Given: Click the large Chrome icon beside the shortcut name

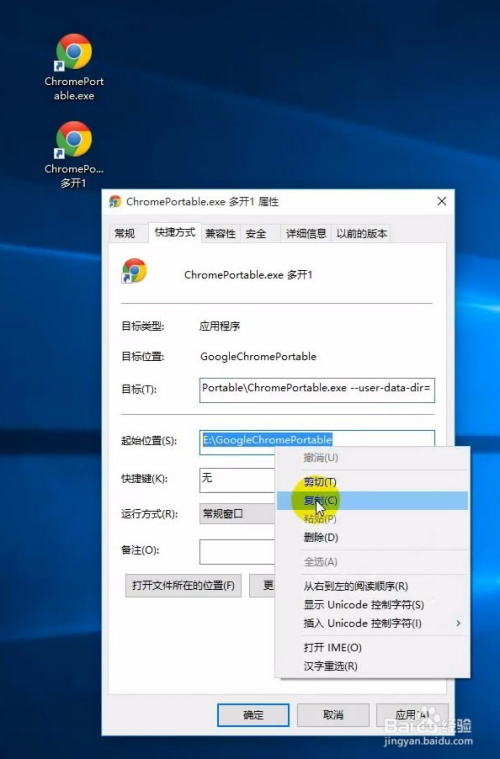Looking at the screenshot, I should (134, 271).
